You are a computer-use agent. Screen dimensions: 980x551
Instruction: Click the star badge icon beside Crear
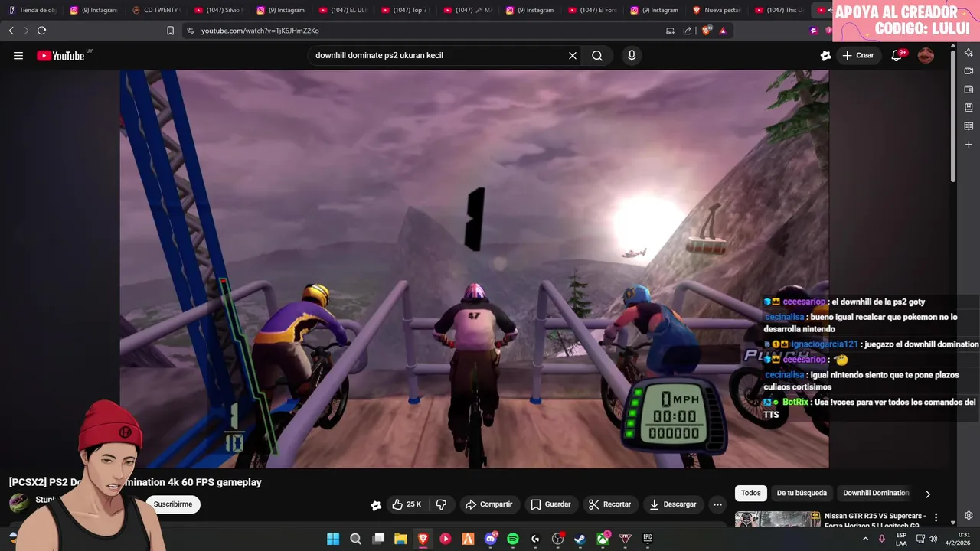(825, 55)
